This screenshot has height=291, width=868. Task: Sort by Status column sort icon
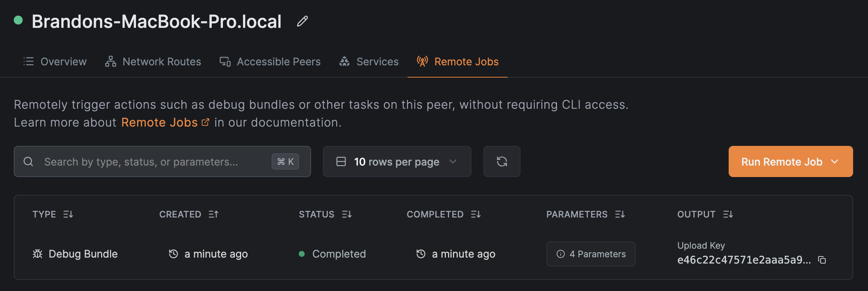tap(347, 214)
